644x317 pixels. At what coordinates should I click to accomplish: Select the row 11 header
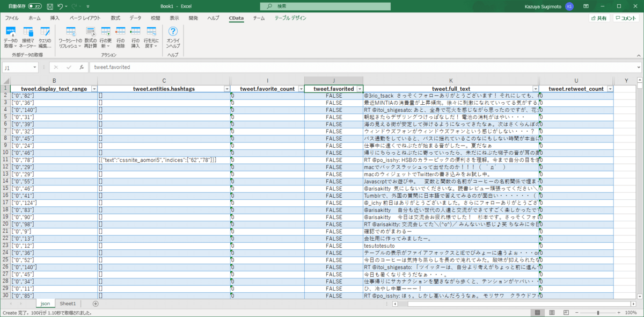pos(5,160)
